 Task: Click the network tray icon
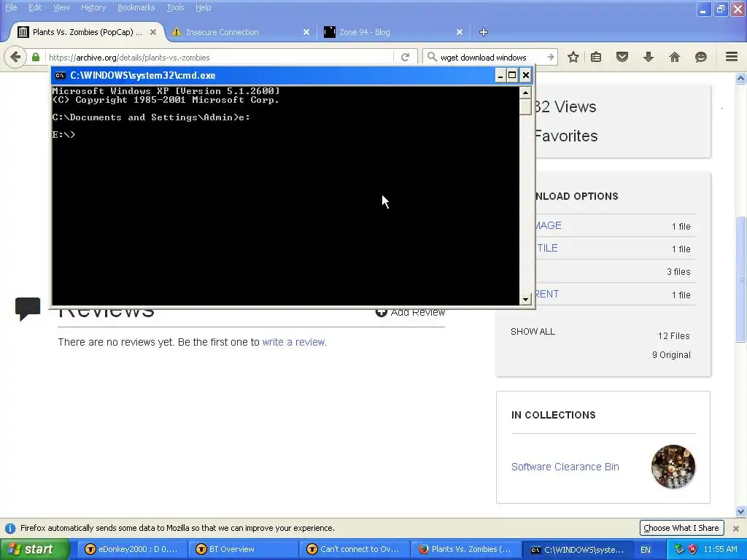pos(679,549)
